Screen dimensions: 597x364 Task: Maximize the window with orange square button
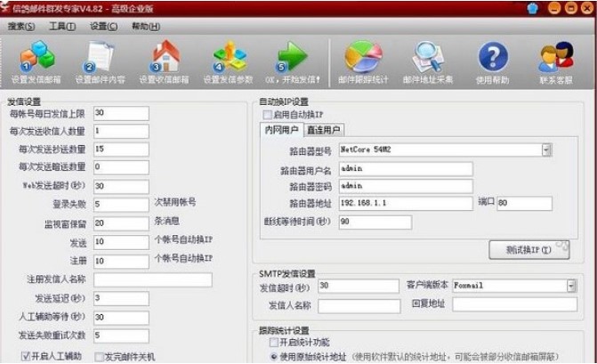pos(570,8)
